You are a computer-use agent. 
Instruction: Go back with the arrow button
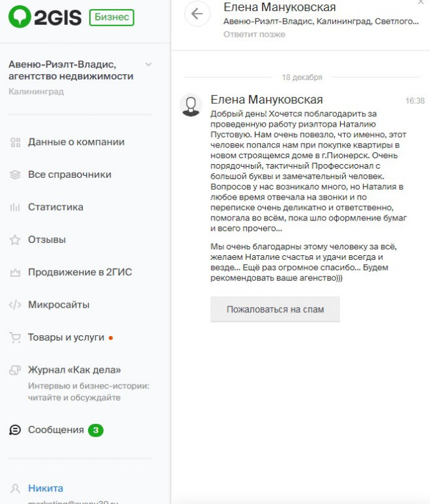pyautogui.click(x=197, y=14)
